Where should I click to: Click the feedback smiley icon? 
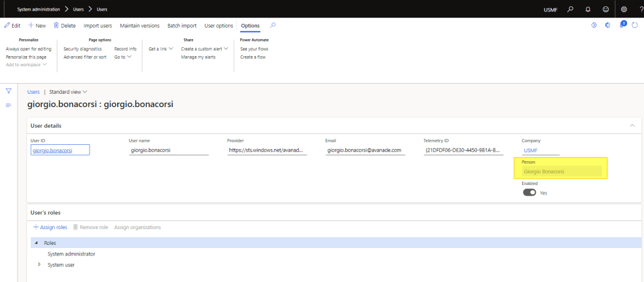coord(606,9)
